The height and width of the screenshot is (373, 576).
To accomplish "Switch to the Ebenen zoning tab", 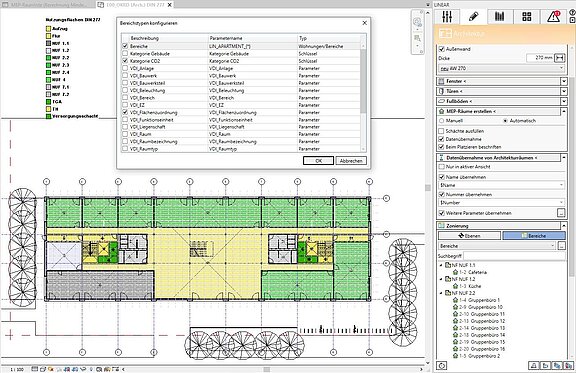I will coord(469,236).
